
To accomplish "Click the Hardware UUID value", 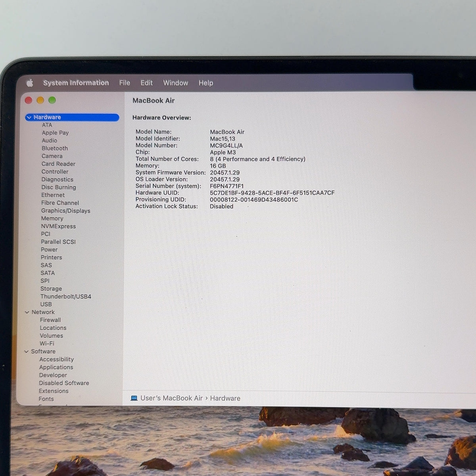I will (x=272, y=193).
